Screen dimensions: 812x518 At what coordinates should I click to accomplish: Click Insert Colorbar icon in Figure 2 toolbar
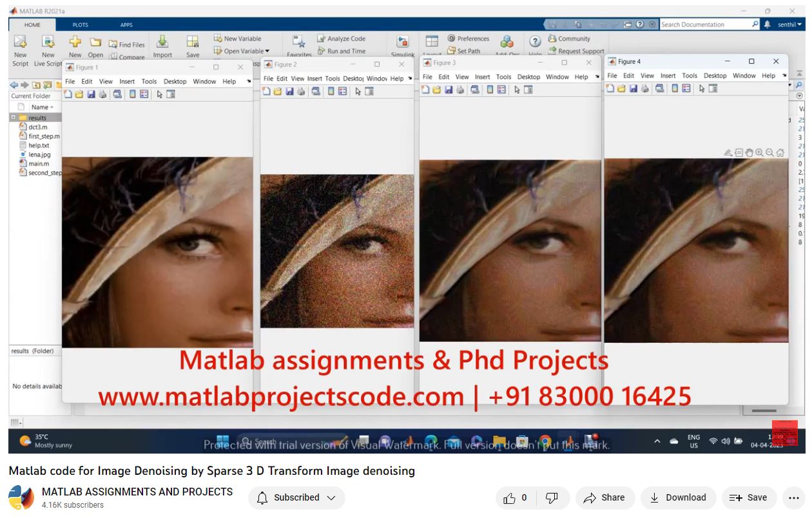tap(331, 91)
